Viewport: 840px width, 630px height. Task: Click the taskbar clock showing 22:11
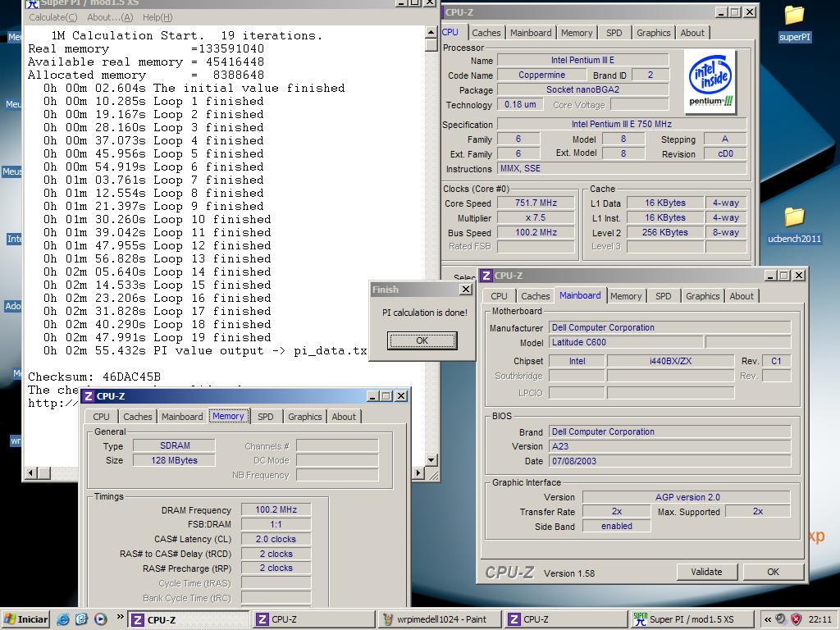coord(820,619)
